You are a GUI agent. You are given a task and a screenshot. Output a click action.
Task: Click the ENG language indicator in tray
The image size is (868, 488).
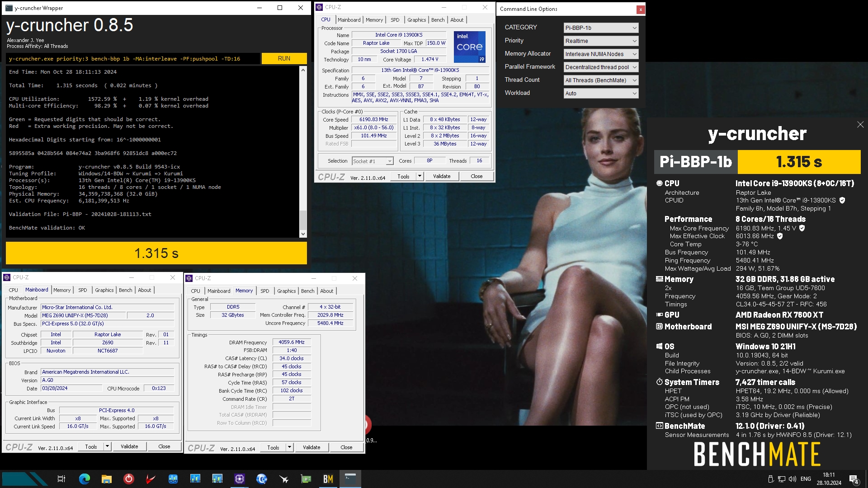click(806, 479)
